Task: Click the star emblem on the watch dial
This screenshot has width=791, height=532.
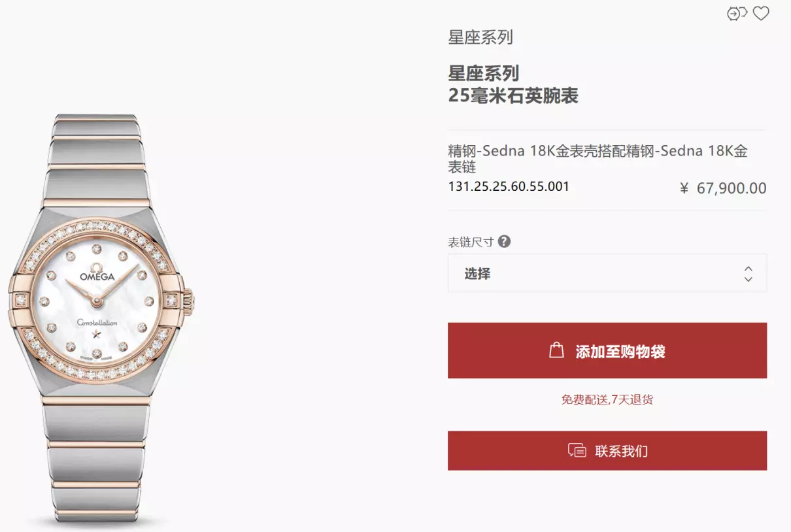Action: point(97,335)
